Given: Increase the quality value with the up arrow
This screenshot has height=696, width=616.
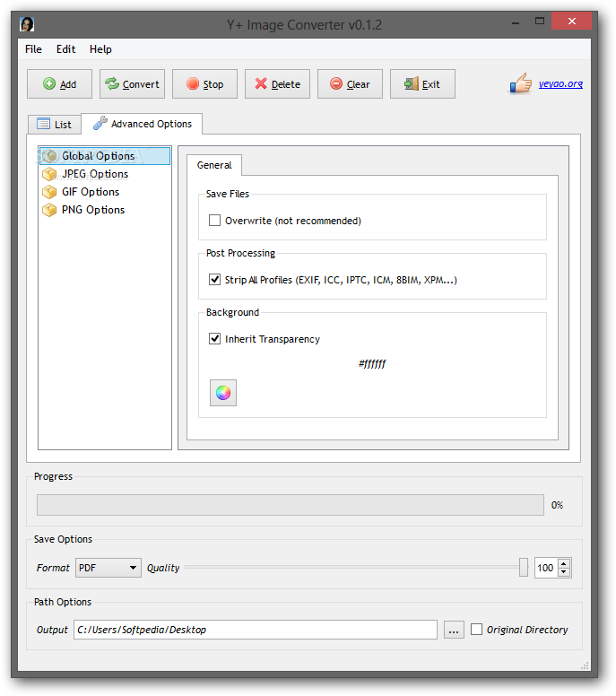Looking at the screenshot, I should pyautogui.click(x=564, y=563).
